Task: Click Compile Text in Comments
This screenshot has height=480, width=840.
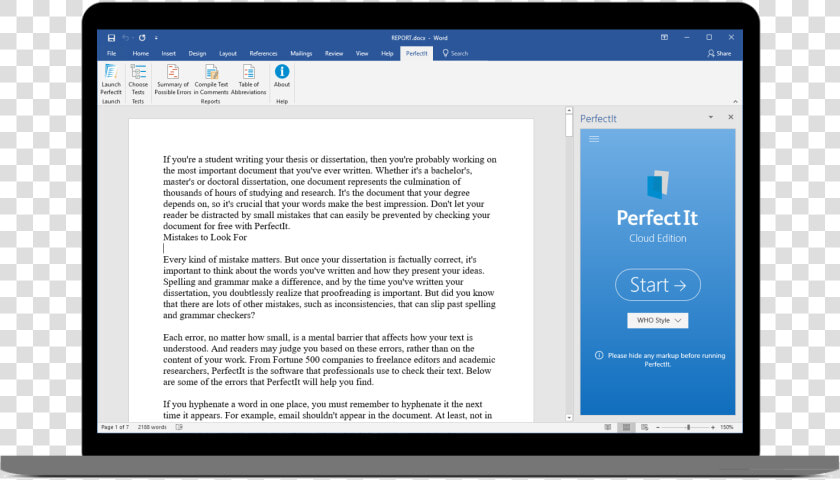Action: pyautogui.click(x=211, y=79)
